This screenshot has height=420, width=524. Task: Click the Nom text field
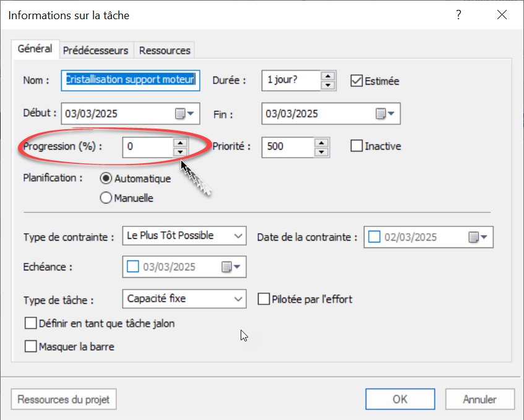pos(131,80)
